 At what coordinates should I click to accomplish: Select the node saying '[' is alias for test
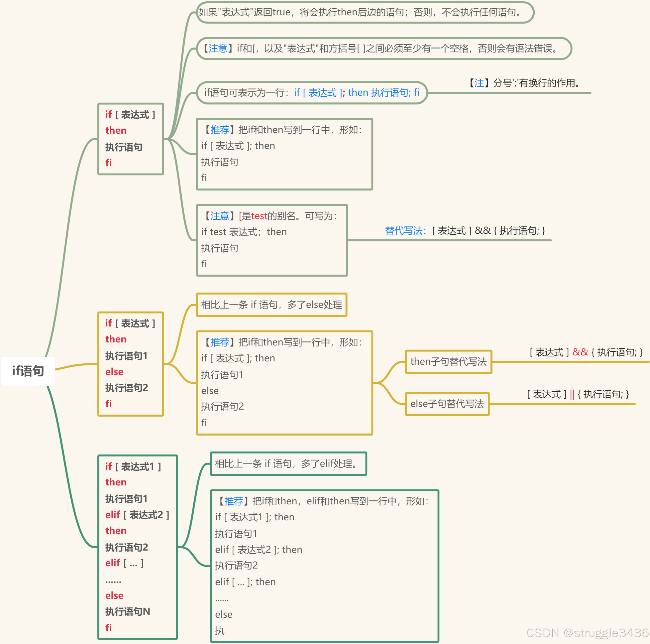pyautogui.click(x=271, y=240)
